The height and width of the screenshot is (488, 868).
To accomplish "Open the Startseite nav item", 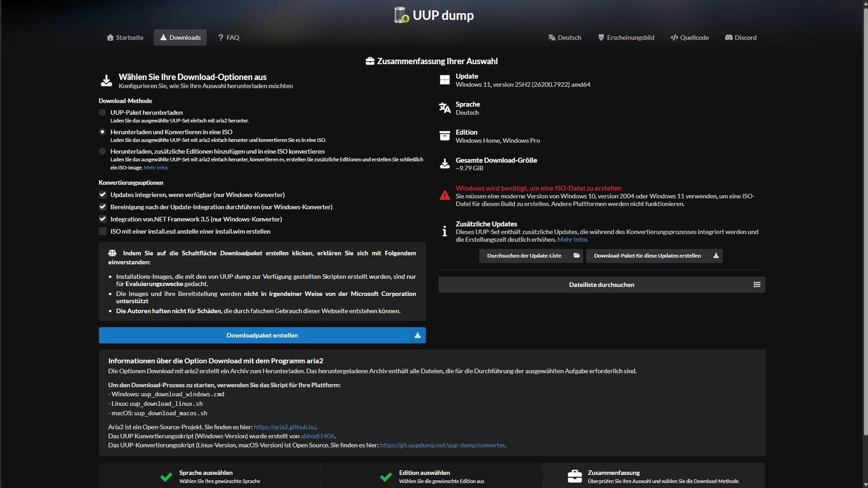I will (125, 38).
